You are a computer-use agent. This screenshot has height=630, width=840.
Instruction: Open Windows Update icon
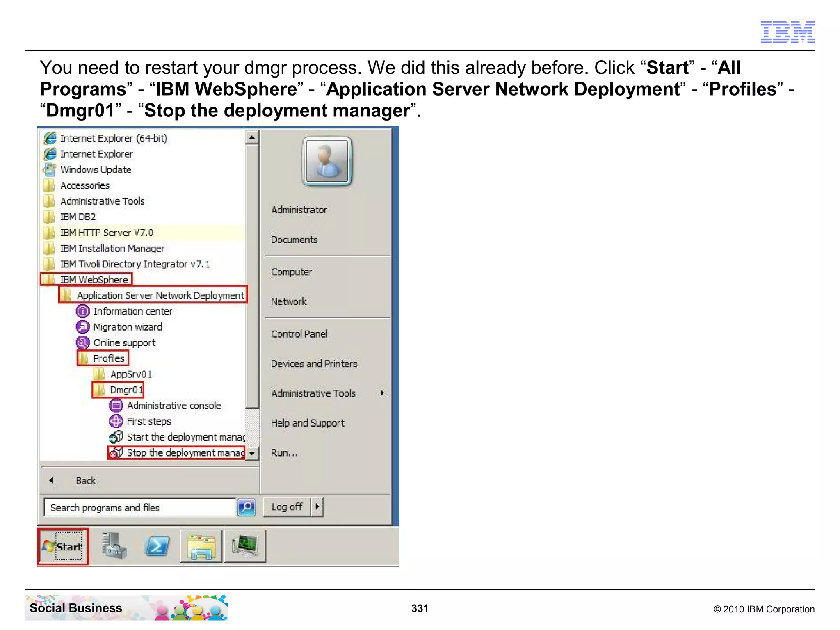click(50, 169)
